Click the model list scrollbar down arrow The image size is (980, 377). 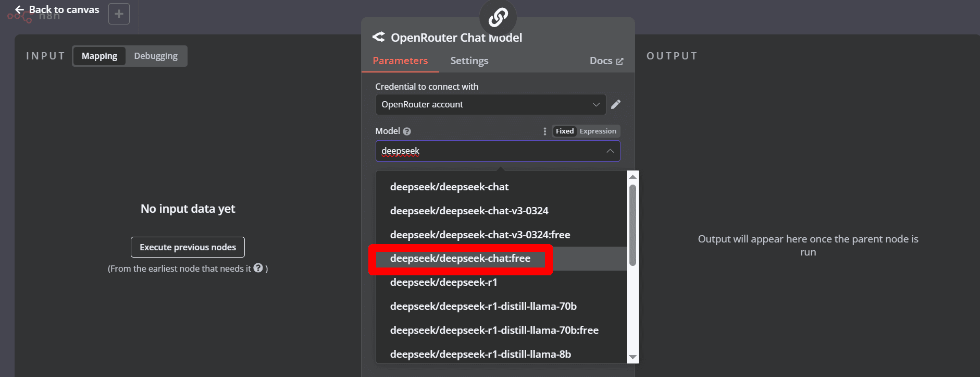(632, 357)
